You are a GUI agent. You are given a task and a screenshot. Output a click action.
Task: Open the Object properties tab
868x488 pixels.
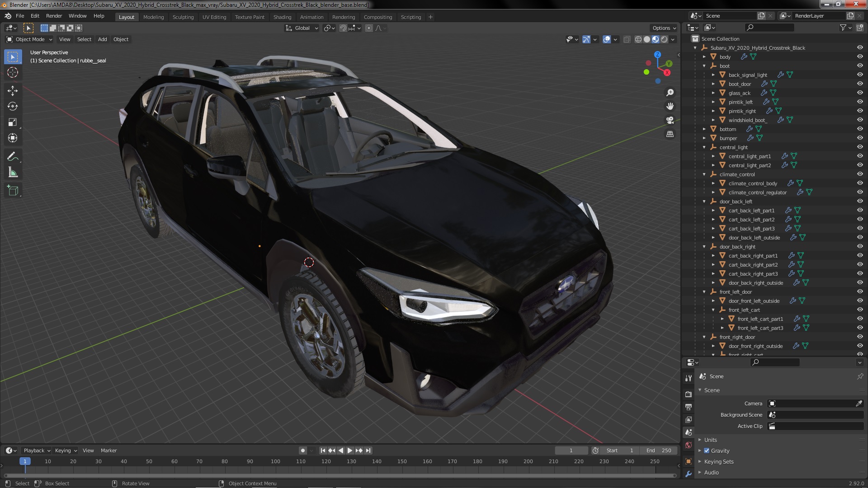689,461
